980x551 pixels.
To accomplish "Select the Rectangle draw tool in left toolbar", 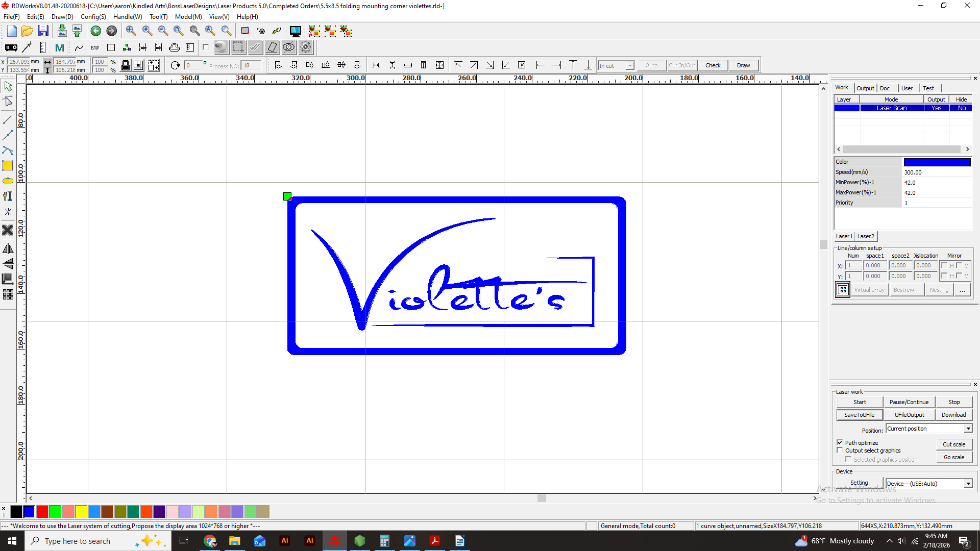I will coord(8,166).
